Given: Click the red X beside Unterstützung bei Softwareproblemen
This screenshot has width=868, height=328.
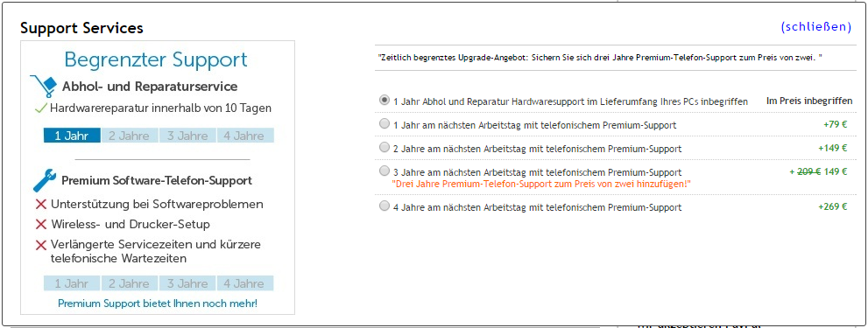Looking at the screenshot, I should [x=40, y=205].
